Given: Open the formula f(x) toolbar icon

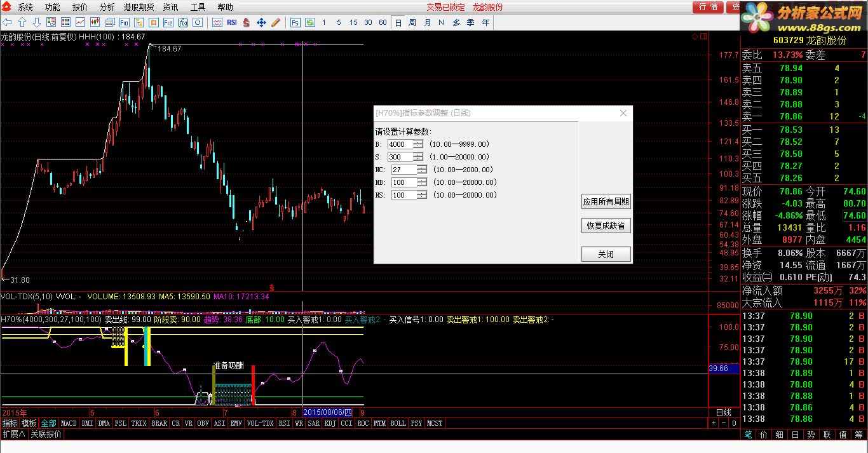Looking at the screenshot, I should tap(183, 22).
